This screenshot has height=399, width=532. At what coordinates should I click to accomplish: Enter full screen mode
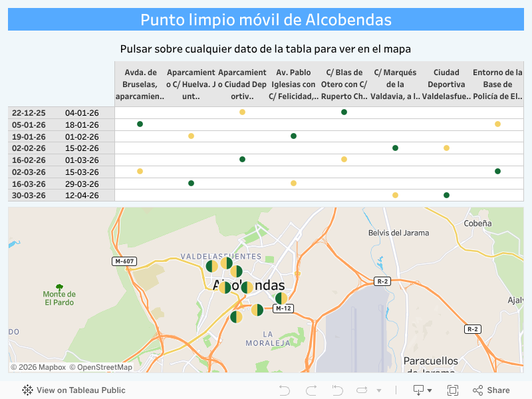coord(453,390)
